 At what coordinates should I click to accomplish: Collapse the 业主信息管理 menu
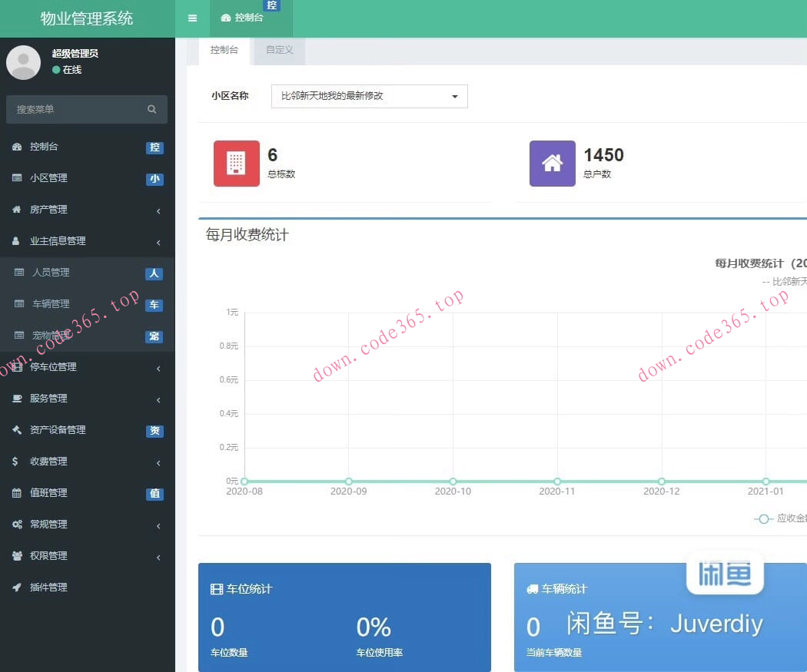[88, 241]
